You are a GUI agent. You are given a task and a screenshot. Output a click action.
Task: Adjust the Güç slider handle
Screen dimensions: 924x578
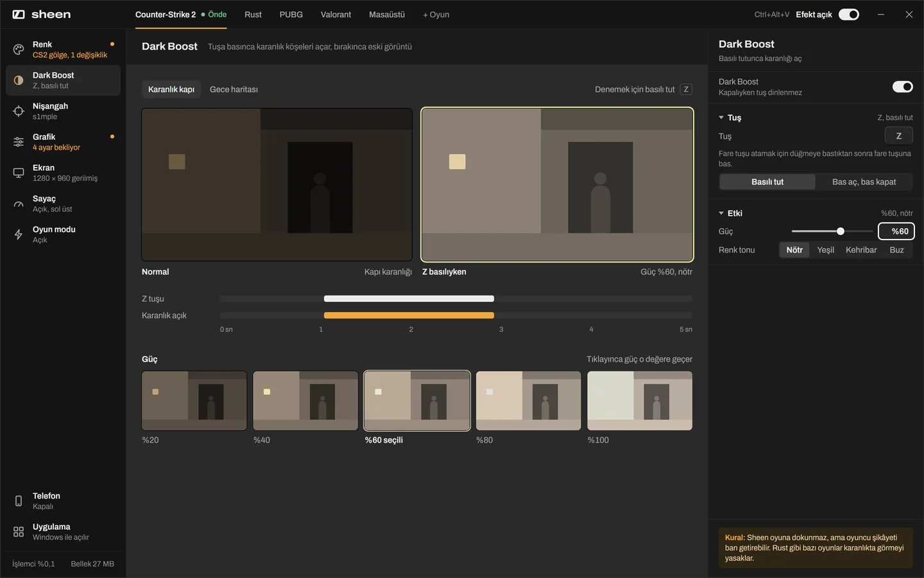[841, 231]
